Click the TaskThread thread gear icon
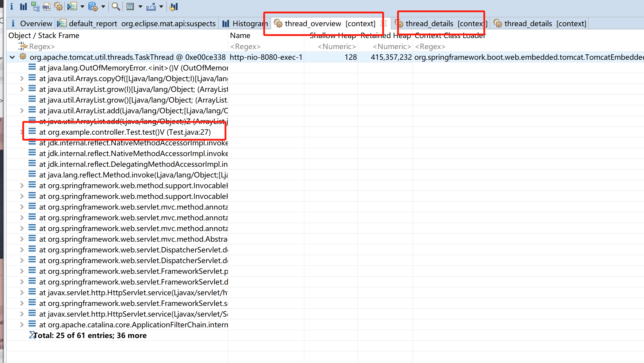The image size is (644, 363). [23, 57]
